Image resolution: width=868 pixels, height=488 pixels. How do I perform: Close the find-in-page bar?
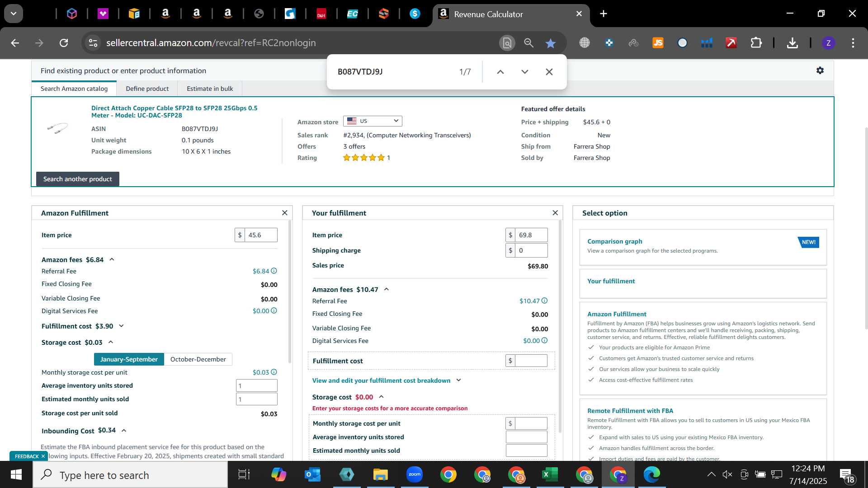[549, 72]
